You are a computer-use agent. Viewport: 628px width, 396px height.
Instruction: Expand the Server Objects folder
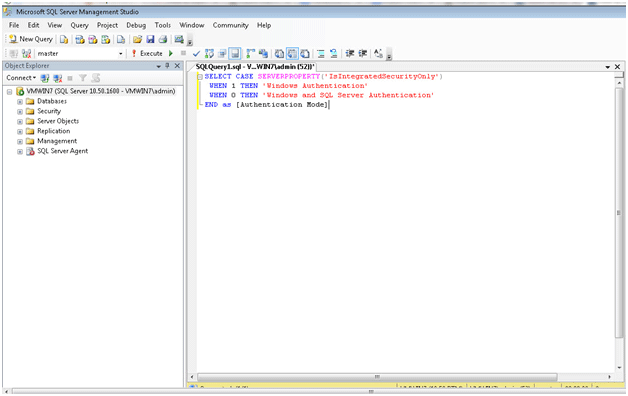coord(20,122)
